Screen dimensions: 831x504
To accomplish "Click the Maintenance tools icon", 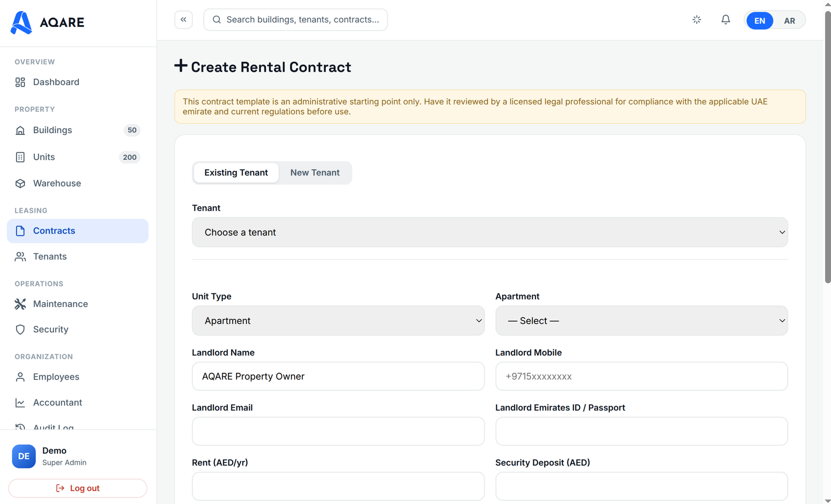I will [x=20, y=304].
